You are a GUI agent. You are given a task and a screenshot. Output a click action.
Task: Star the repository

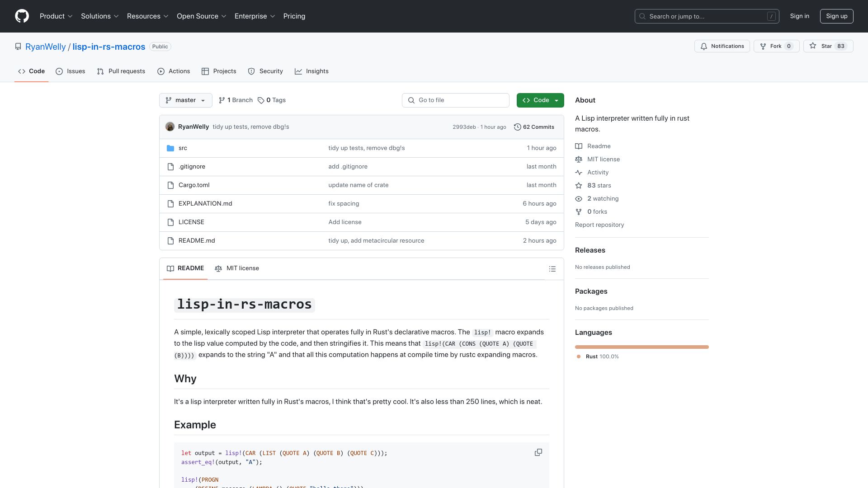828,46
